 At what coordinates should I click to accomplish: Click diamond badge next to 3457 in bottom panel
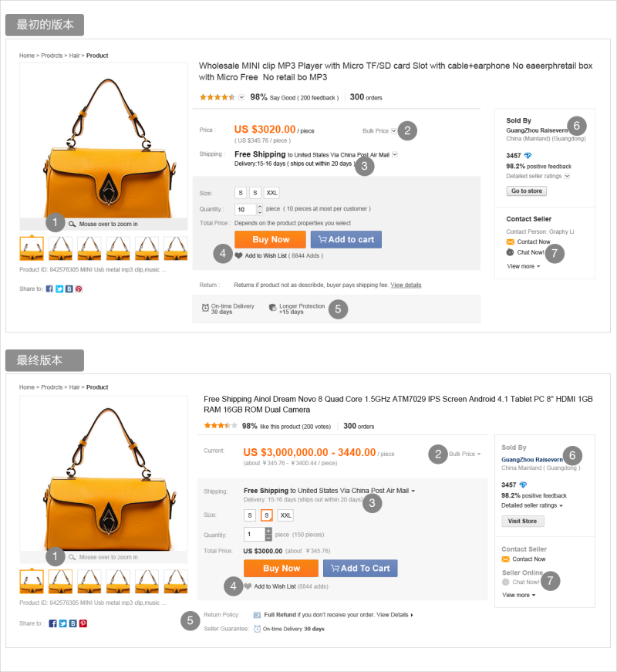(523, 485)
